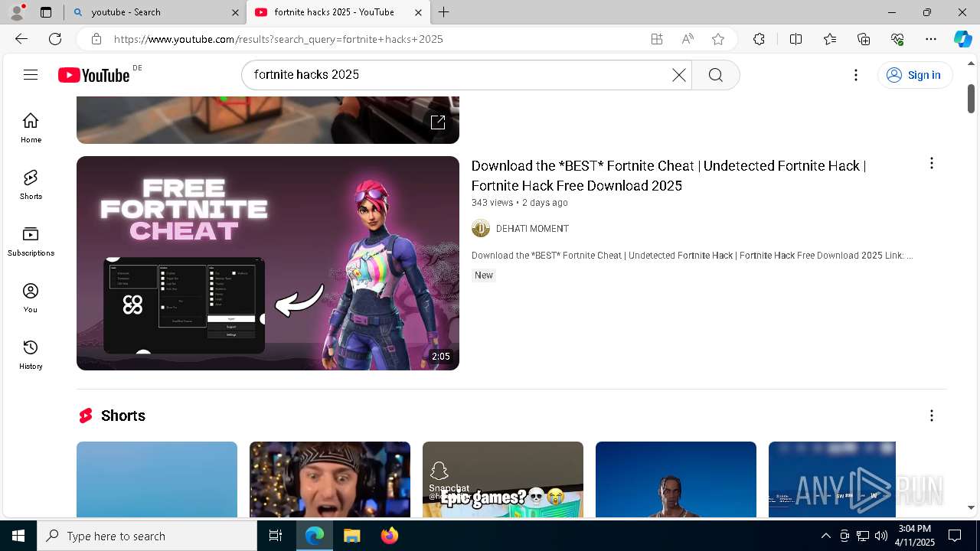The width and height of the screenshot is (980, 551).
Task: Open Shorts from the sidebar
Action: coord(31,184)
